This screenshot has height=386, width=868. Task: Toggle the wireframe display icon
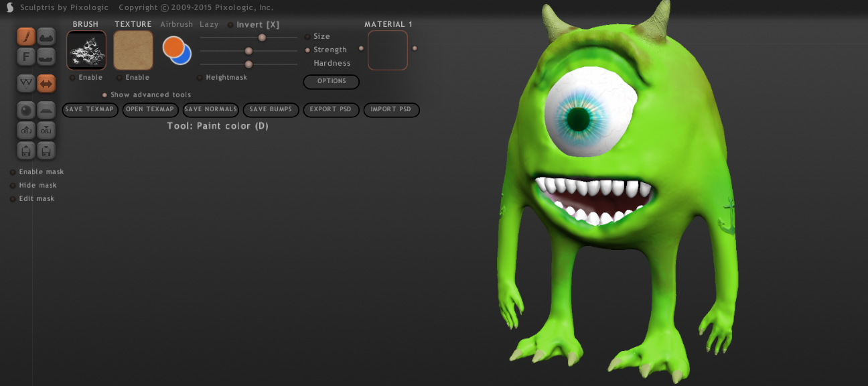click(26, 83)
